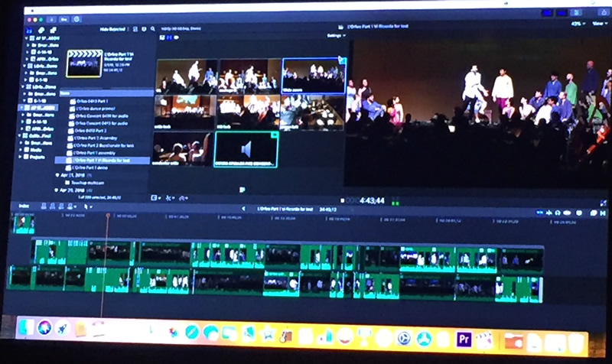
Task: Toggle the Timeline panel visibility
Action: 562,13
